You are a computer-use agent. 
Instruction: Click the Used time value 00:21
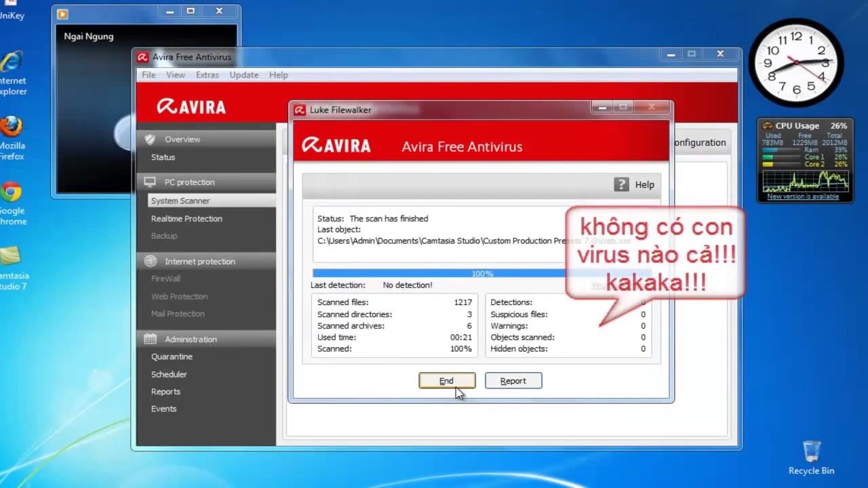click(461, 337)
